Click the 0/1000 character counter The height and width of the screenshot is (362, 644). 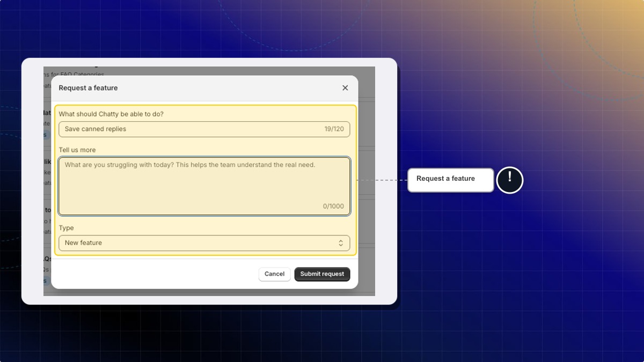(333, 206)
